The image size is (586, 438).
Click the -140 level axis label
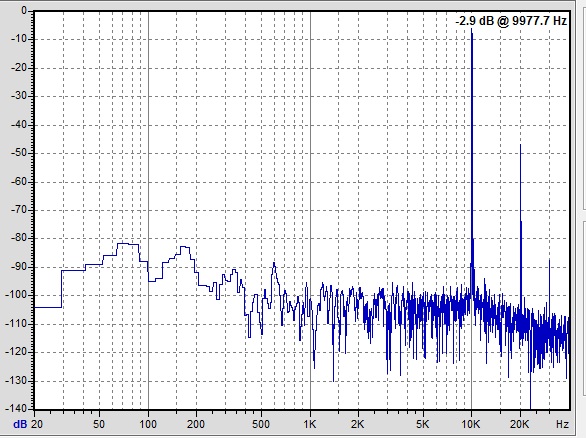tap(17, 408)
